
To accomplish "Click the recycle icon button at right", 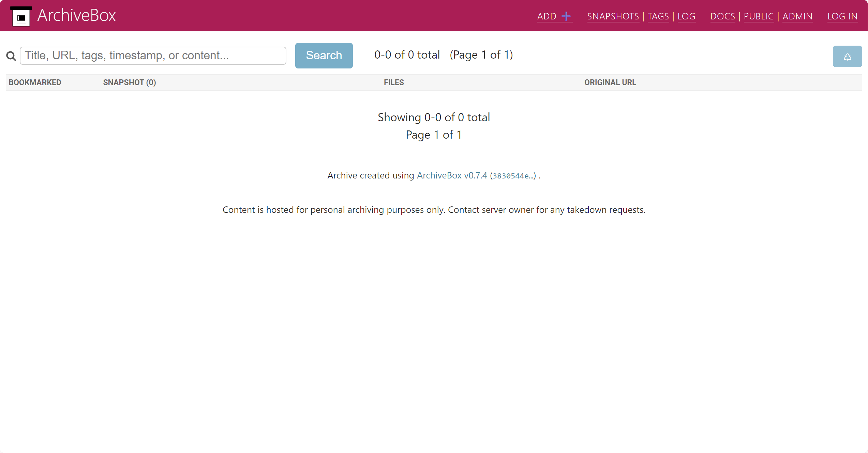I will coord(847,57).
